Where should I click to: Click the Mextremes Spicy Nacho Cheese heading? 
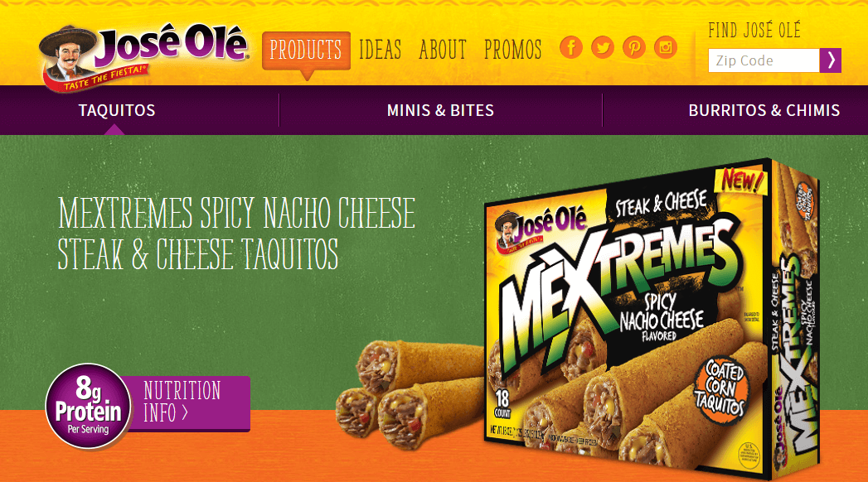tap(236, 234)
